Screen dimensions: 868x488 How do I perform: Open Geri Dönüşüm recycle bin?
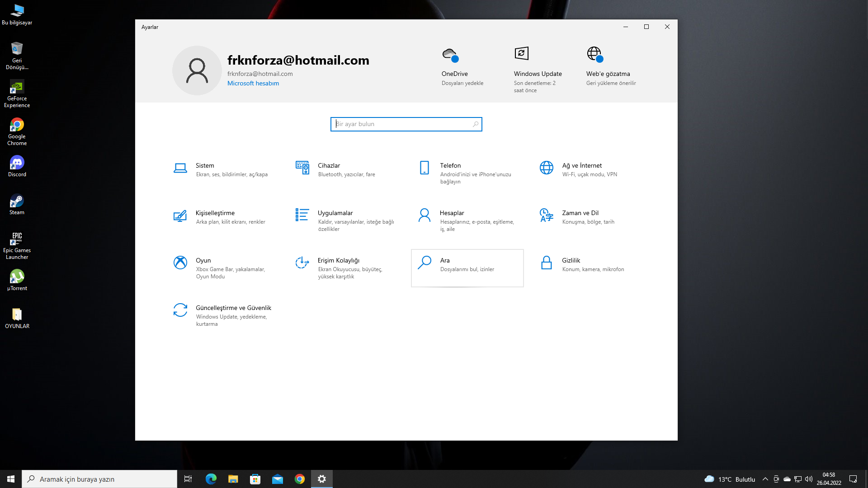point(17,56)
